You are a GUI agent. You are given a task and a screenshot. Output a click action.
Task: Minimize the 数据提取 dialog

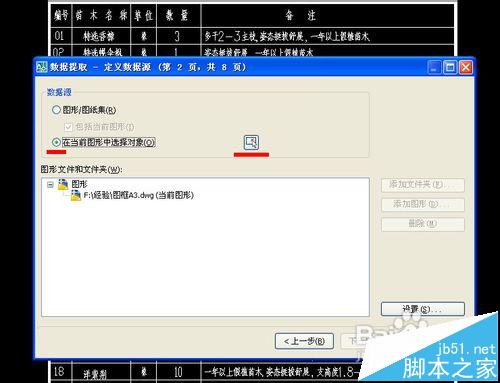pyautogui.click(x=434, y=67)
